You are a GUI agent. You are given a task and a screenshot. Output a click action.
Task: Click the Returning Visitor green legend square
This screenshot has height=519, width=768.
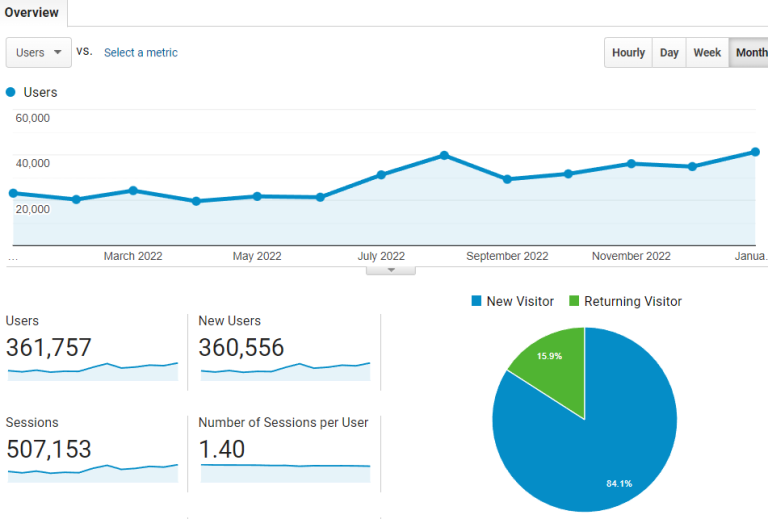click(x=574, y=301)
